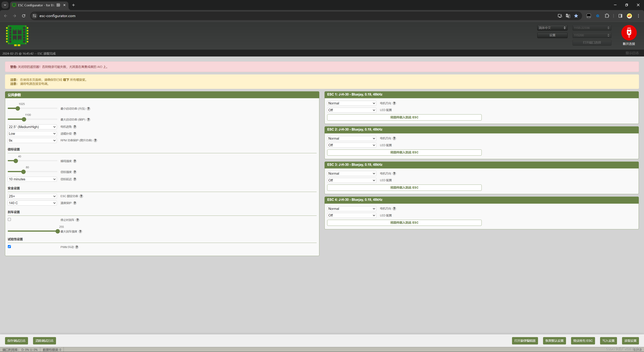
Task: Click the help icon next to PWM驱动
Action: (77, 247)
